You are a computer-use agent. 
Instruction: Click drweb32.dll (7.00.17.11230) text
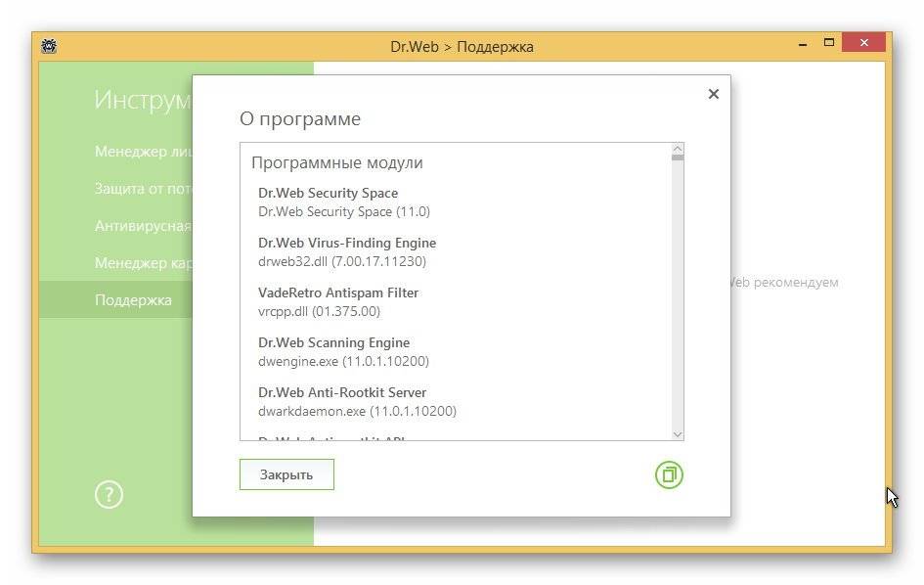[x=342, y=261]
